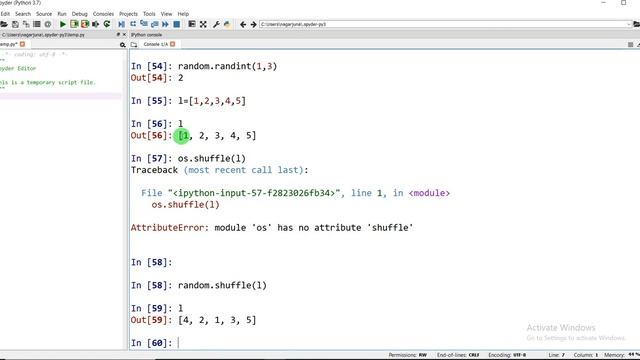This screenshot has height=360, width=640.
Task: Run the file with the green play icon
Action: click(62, 24)
